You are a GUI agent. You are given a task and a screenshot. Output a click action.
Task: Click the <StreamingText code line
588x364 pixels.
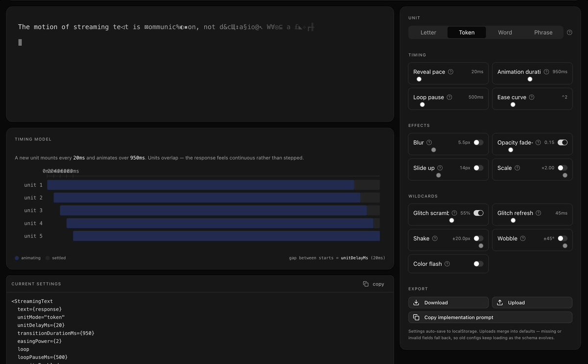pos(32,301)
